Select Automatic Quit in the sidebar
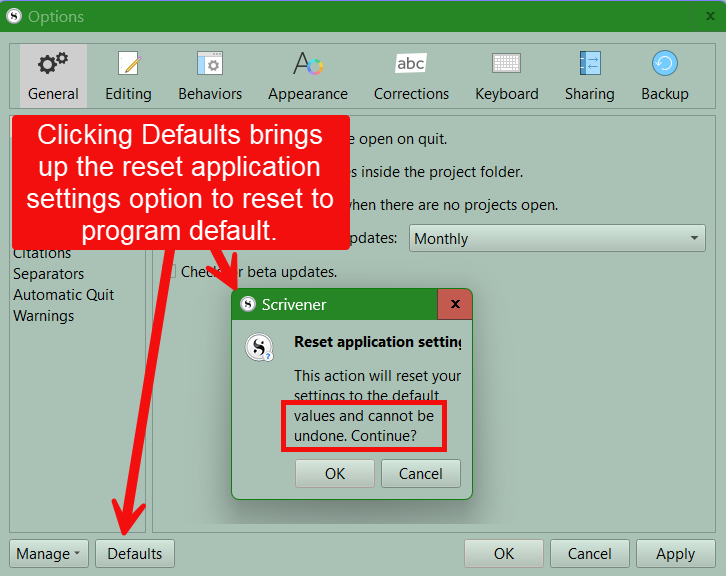Screen dimensions: 726x576 [63, 295]
